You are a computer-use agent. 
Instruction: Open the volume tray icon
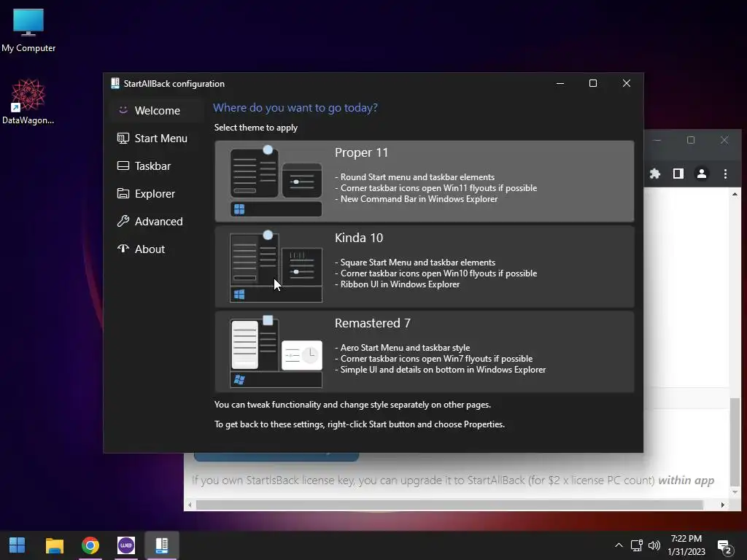[x=654, y=545]
